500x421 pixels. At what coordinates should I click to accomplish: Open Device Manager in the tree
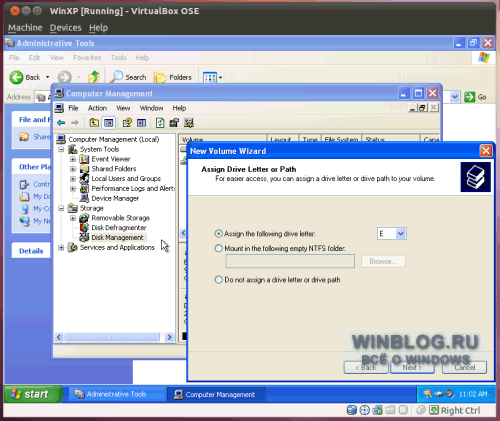[115, 198]
